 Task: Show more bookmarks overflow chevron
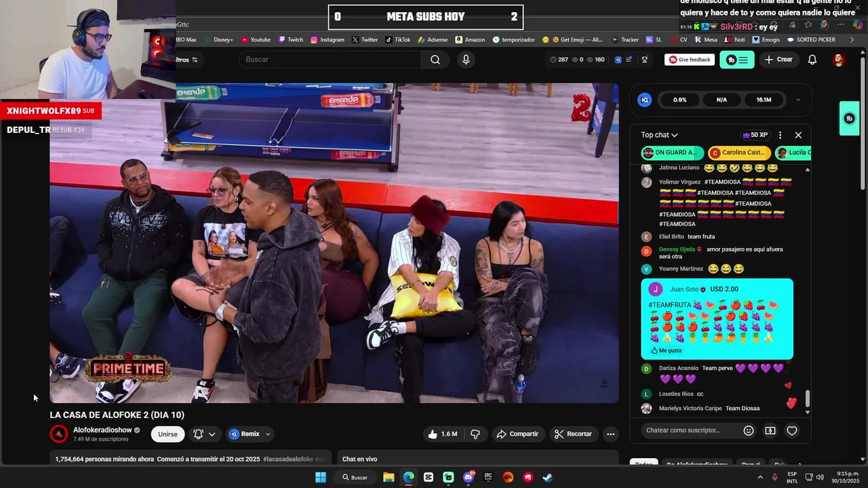click(x=852, y=40)
